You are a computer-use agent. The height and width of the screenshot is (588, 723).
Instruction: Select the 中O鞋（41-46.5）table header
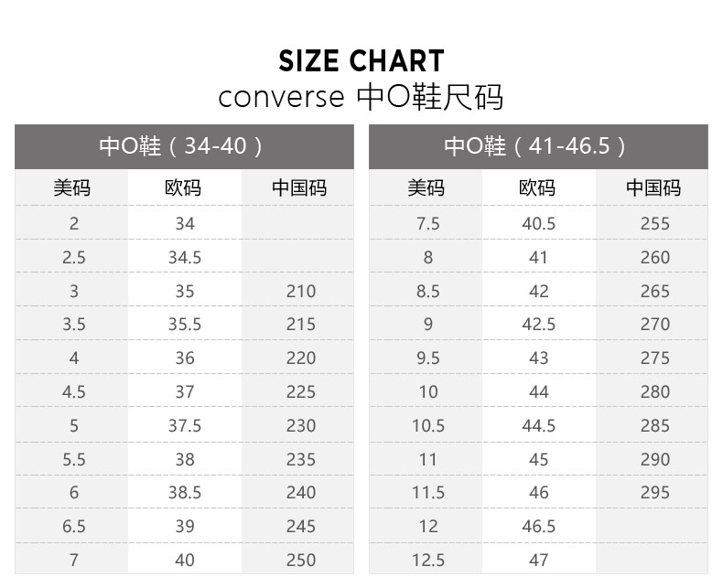coord(538,146)
